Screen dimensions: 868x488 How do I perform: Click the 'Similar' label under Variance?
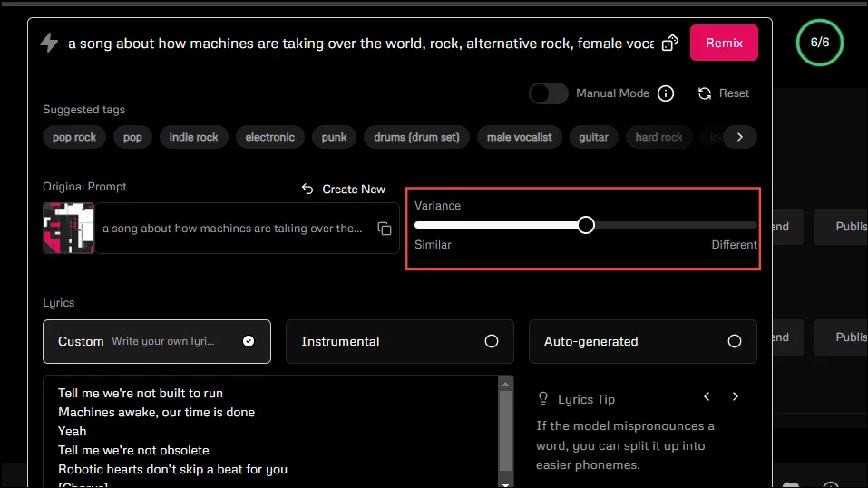[433, 245]
